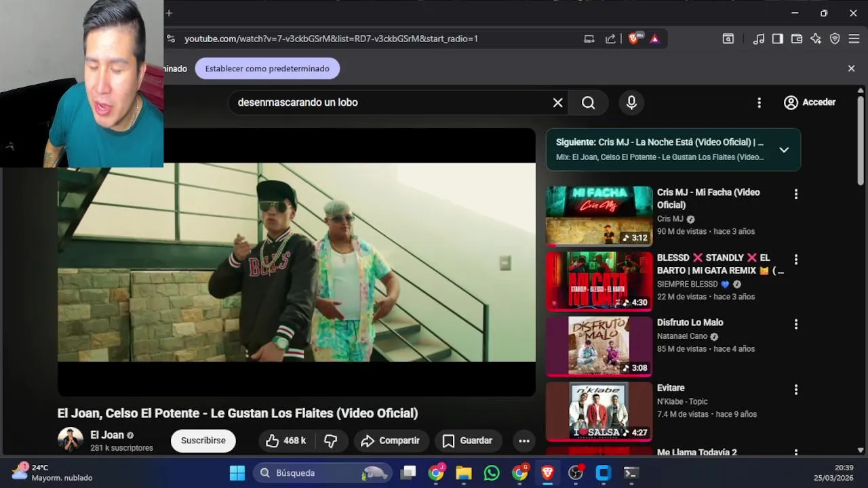This screenshot has width=868, height=488.
Task: Open the N'Klabe Evitare thumbnail
Action: tap(599, 411)
